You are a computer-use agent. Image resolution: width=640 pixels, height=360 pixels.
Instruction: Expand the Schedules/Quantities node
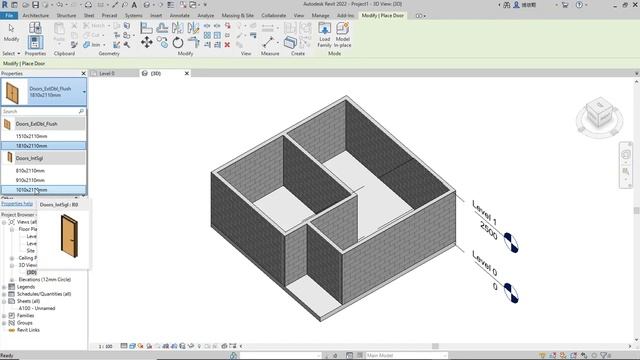[x=4, y=294]
